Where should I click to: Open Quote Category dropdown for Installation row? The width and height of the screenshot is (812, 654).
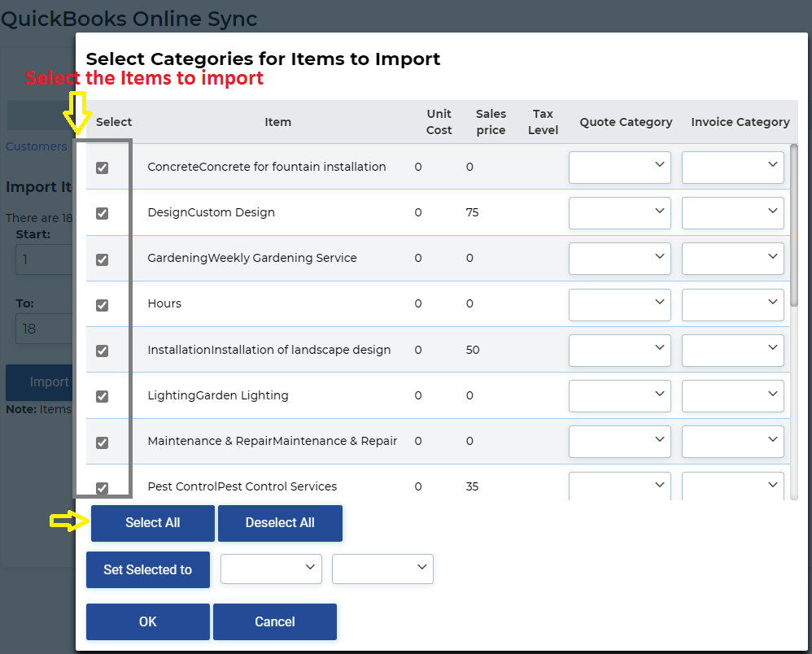click(619, 350)
